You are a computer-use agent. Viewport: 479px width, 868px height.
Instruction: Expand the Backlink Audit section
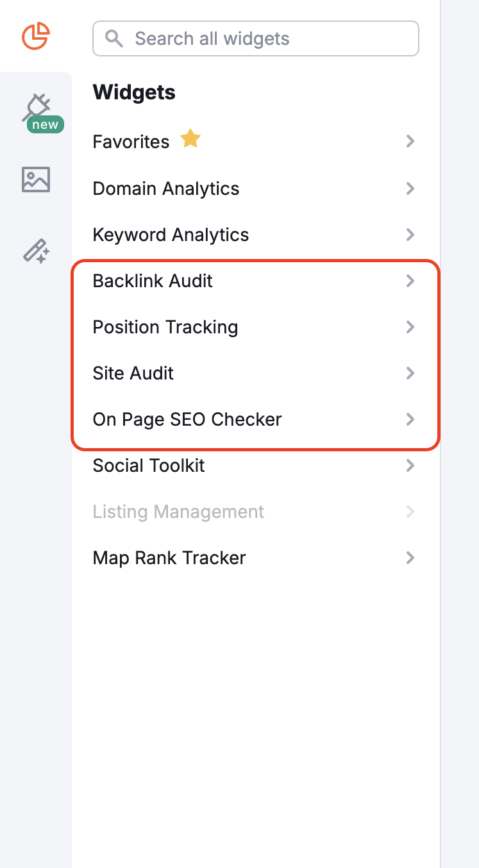[x=152, y=281]
